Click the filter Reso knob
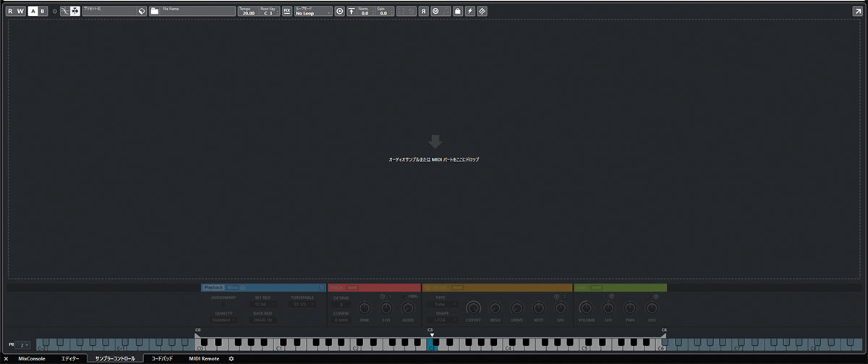Image resolution: width=868 pixels, height=364 pixels. pos(495,308)
